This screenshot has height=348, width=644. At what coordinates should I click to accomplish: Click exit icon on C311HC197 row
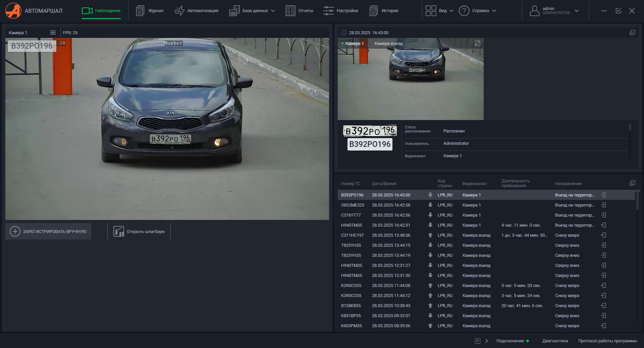point(603,235)
